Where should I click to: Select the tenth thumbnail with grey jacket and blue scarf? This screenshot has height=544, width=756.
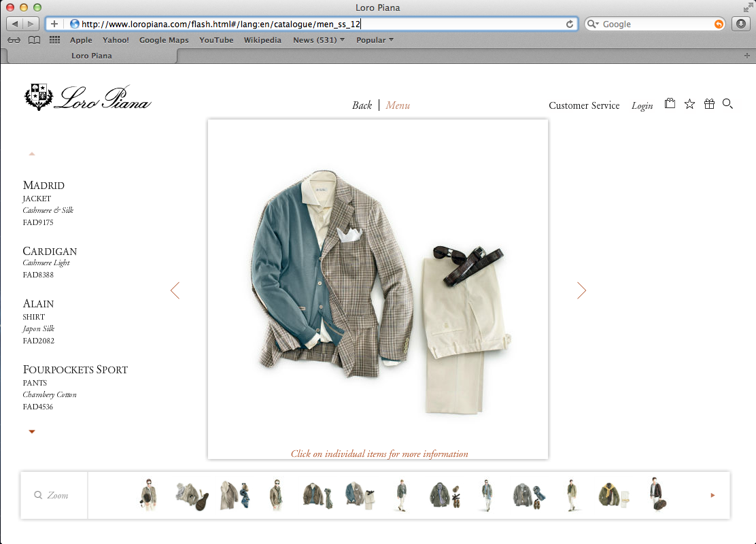pyautogui.click(x=529, y=496)
